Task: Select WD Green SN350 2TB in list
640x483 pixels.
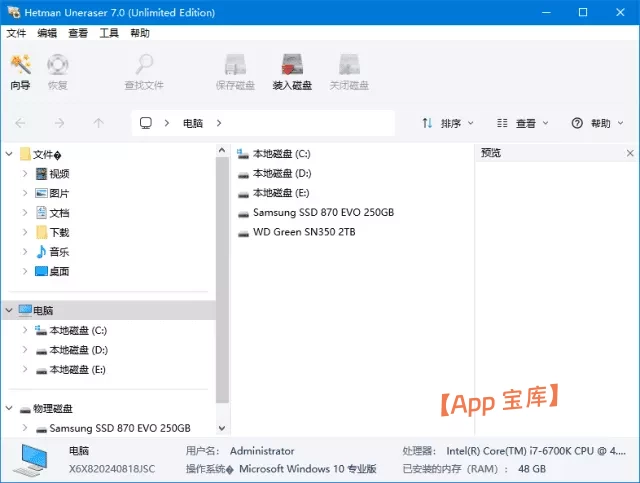Action: (296, 232)
